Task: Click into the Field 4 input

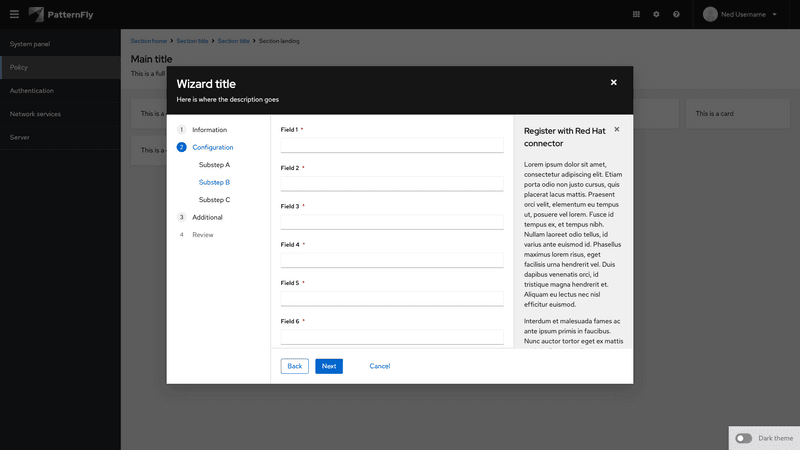Action: click(x=392, y=260)
